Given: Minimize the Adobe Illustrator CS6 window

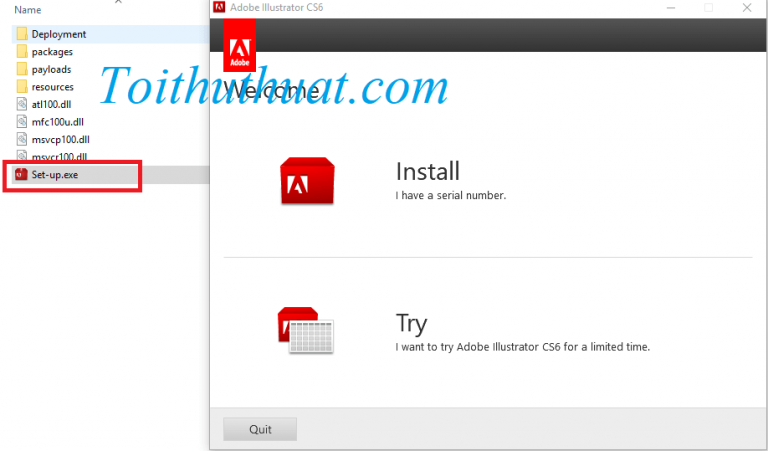Looking at the screenshot, I should click(671, 8).
